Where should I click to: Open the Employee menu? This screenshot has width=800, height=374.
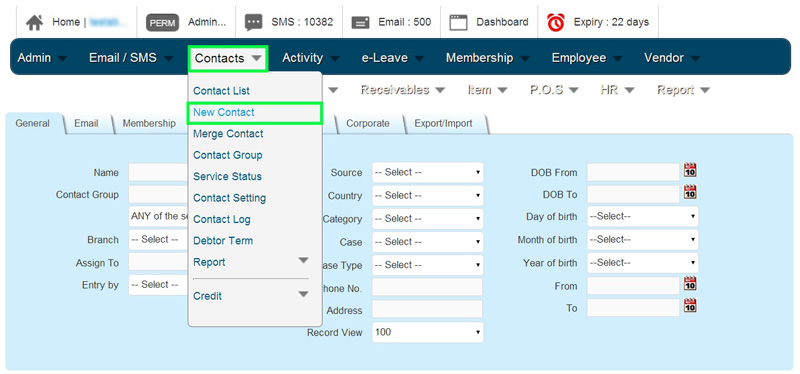pyautogui.click(x=587, y=58)
